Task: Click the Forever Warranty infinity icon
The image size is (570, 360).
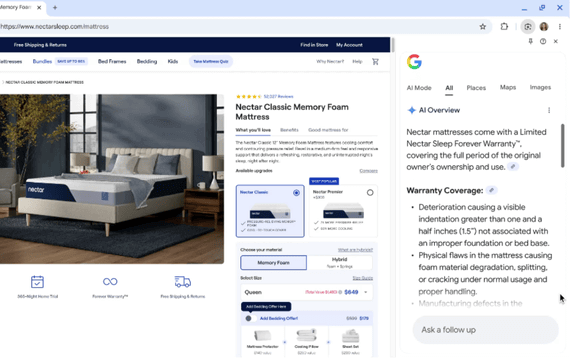Action: [110, 281]
